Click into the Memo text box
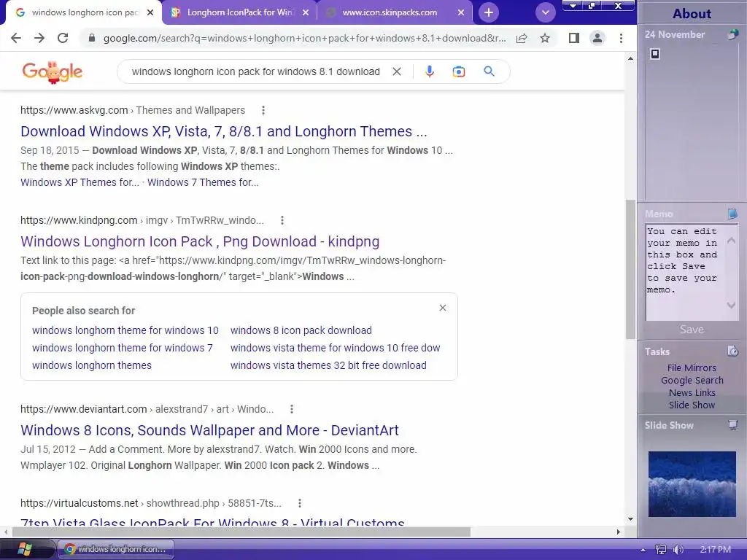The width and height of the screenshot is (747, 560). click(x=684, y=273)
